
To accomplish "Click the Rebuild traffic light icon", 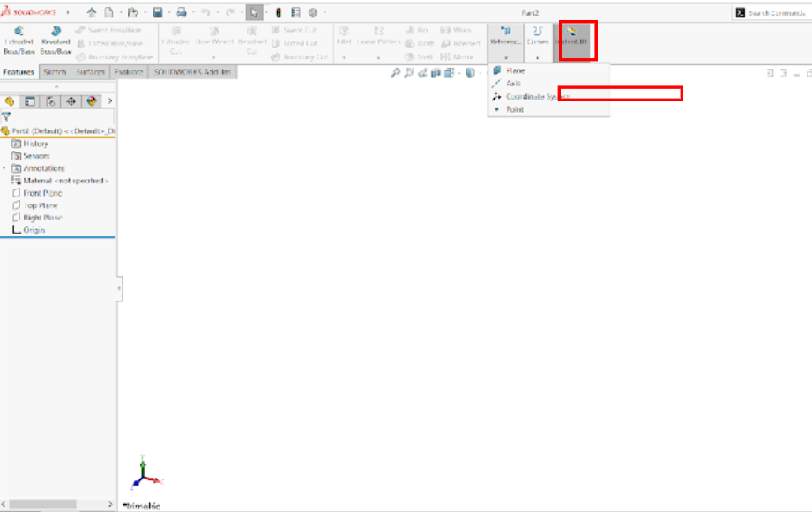I will [x=279, y=13].
